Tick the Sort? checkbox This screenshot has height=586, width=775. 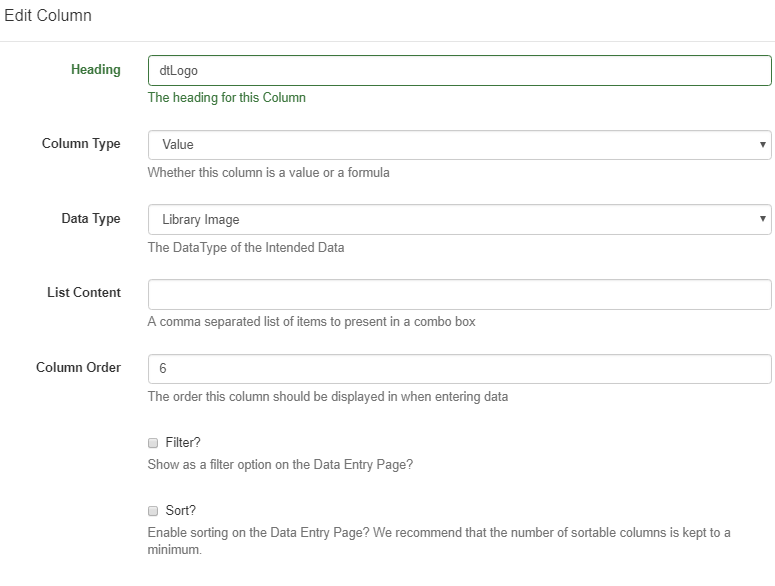(x=153, y=511)
